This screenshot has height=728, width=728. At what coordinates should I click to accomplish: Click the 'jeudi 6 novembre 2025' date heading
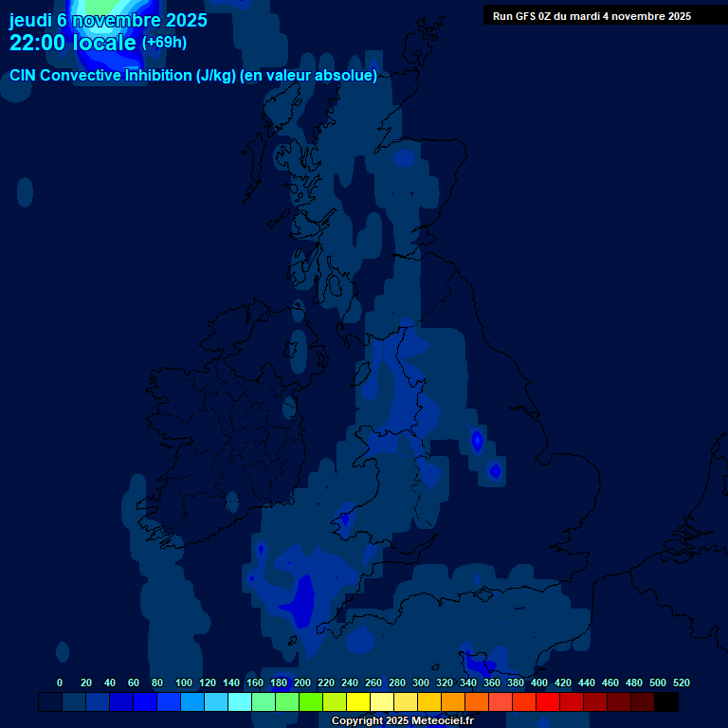point(108,20)
